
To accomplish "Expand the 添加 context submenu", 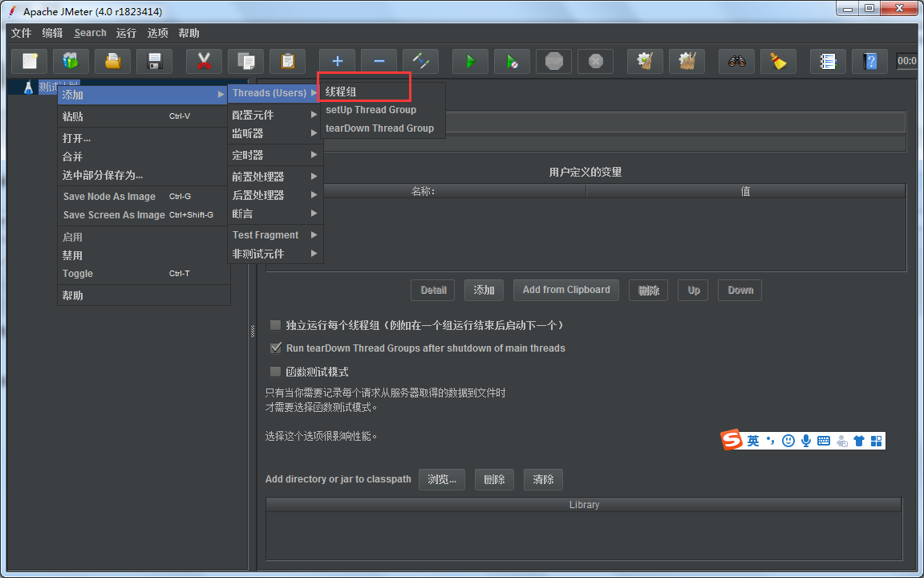I will click(144, 95).
